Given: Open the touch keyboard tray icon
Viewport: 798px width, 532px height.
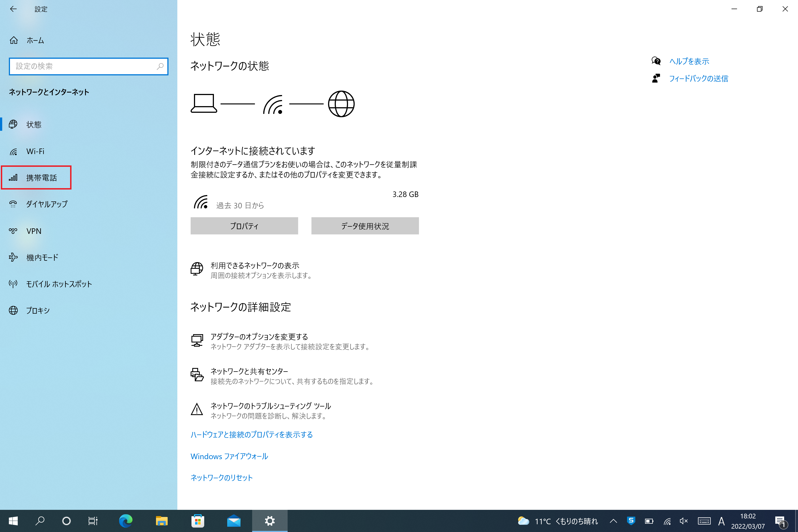Looking at the screenshot, I should (704, 521).
